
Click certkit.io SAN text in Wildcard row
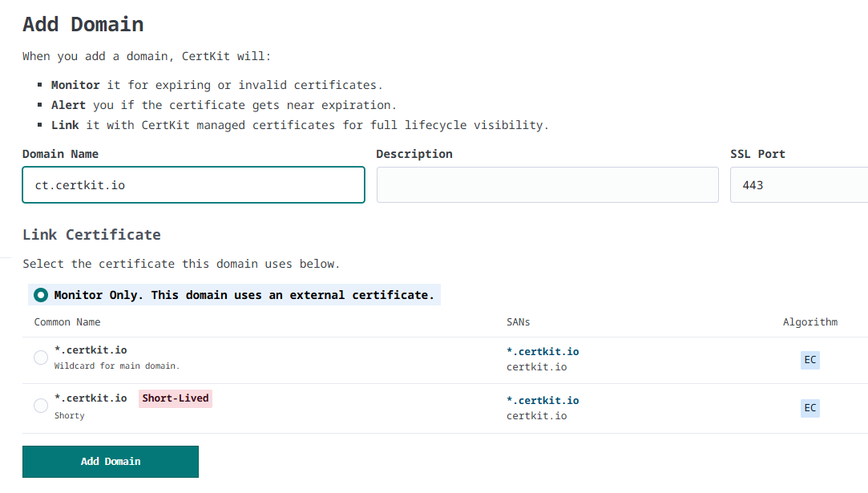536,367
